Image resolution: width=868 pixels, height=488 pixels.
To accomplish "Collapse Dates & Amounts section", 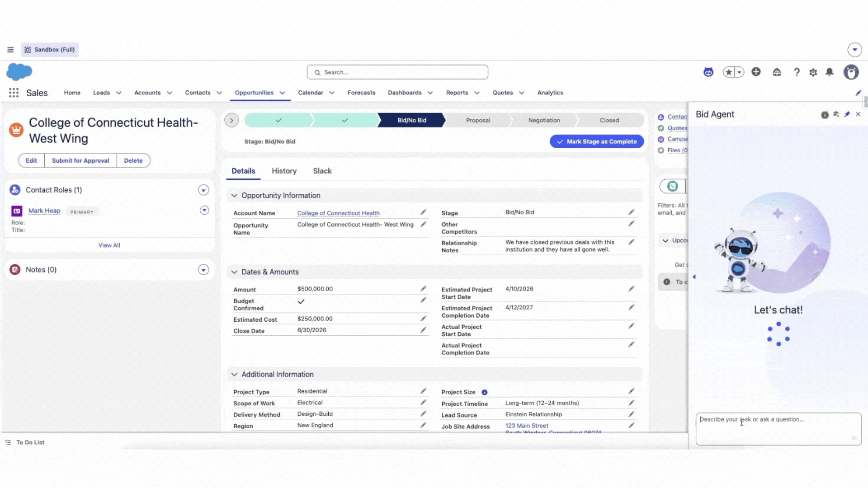I will coord(234,272).
